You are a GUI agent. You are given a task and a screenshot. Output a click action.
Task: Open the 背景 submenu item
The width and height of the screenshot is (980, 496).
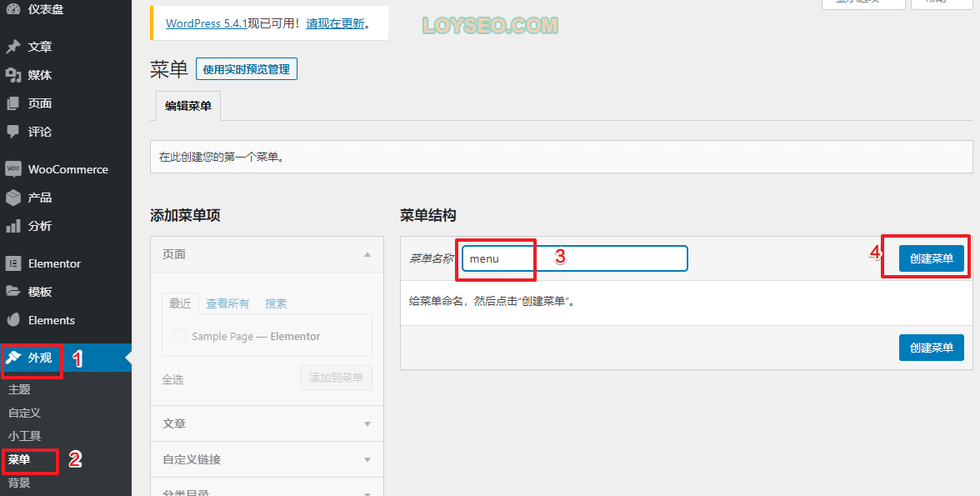pos(19,483)
